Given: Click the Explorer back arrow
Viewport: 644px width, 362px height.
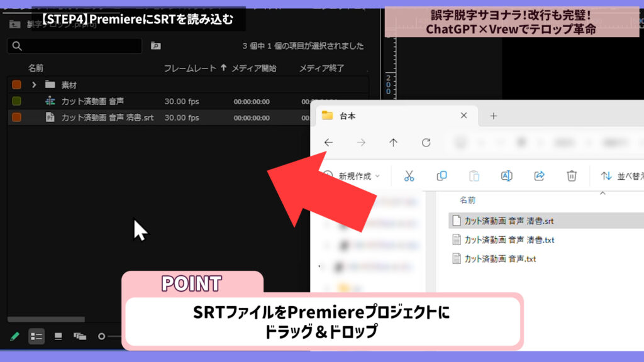Looking at the screenshot, I should (x=328, y=143).
